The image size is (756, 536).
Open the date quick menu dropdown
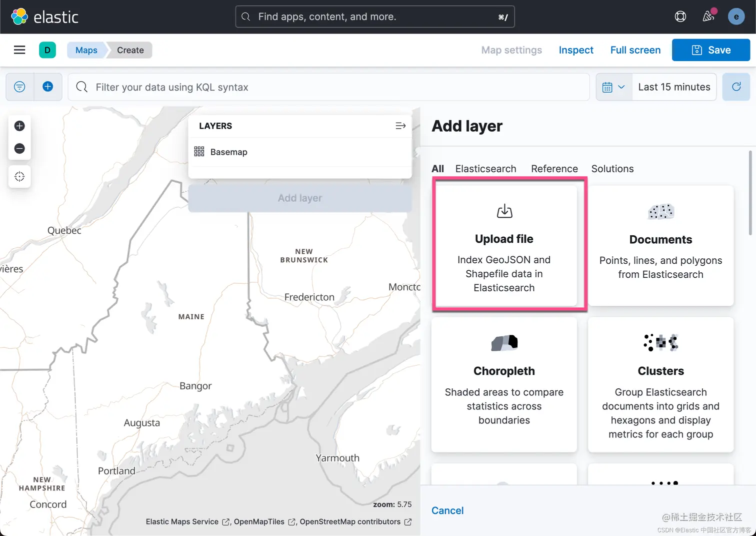614,87
